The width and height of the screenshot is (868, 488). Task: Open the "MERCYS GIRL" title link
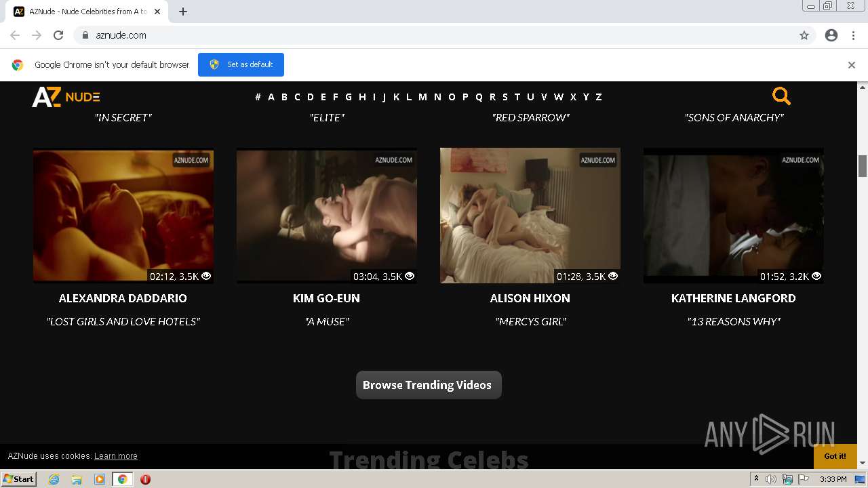(x=530, y=322)
